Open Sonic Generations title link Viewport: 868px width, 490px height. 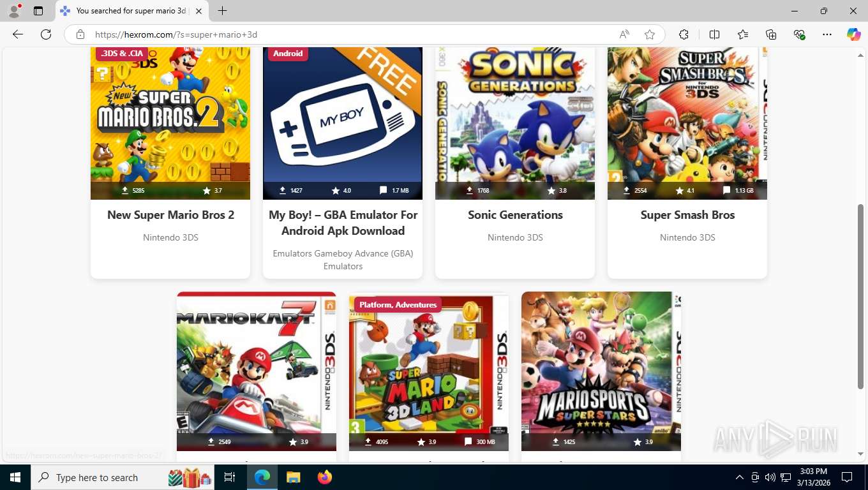tap(515, 215)
